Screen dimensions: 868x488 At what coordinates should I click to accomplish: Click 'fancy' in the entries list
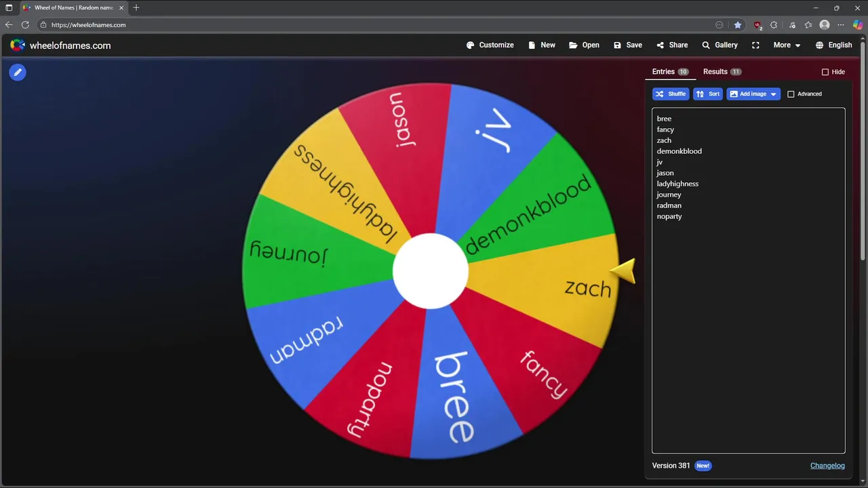665,129
